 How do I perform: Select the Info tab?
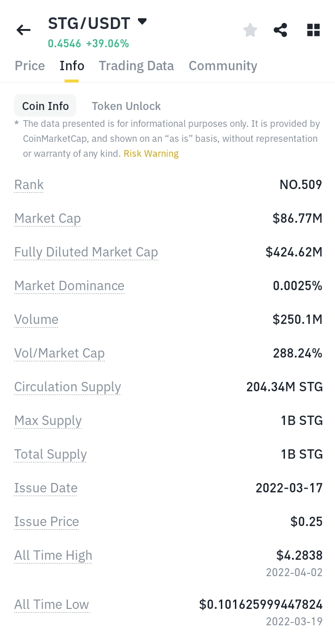[x=72, y=66]
